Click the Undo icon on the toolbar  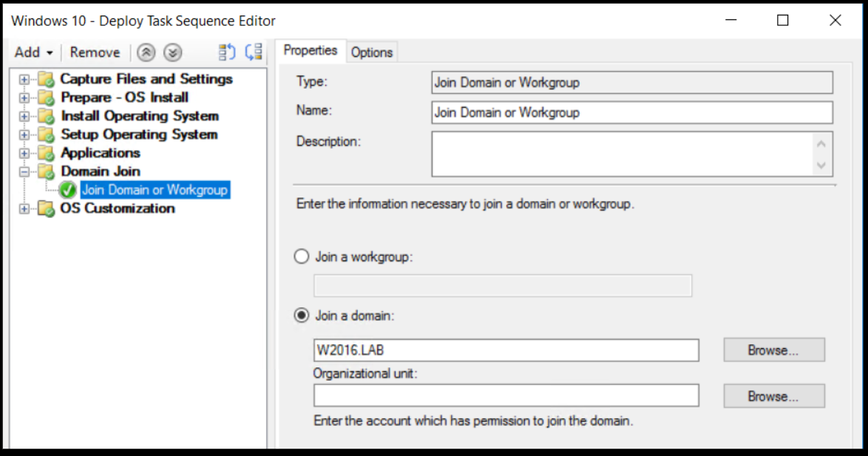tap(226, 52)
